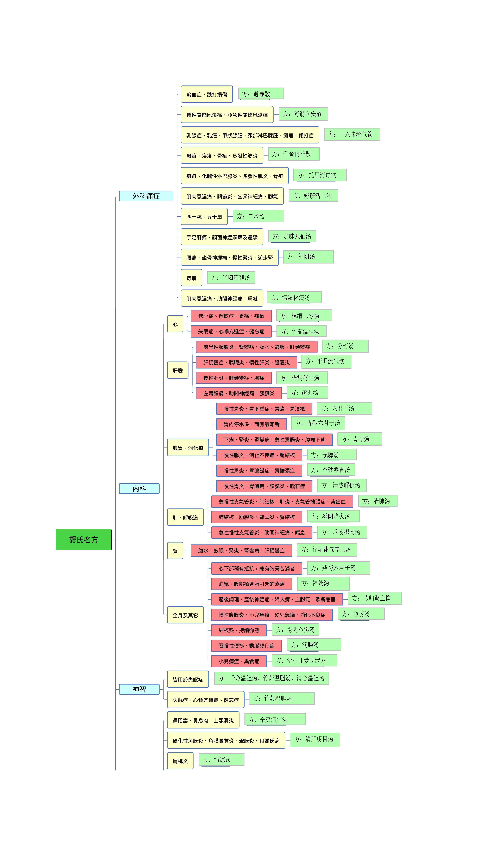Click the label 方:清热解郁汤
This screenshot has height=846, width=504.
point(342,485)
